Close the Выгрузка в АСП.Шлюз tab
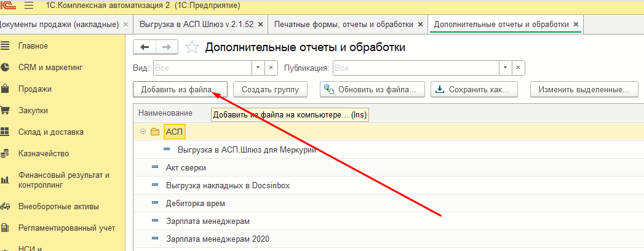This screenshot has width=644, height=251. (x=260, y=24)
